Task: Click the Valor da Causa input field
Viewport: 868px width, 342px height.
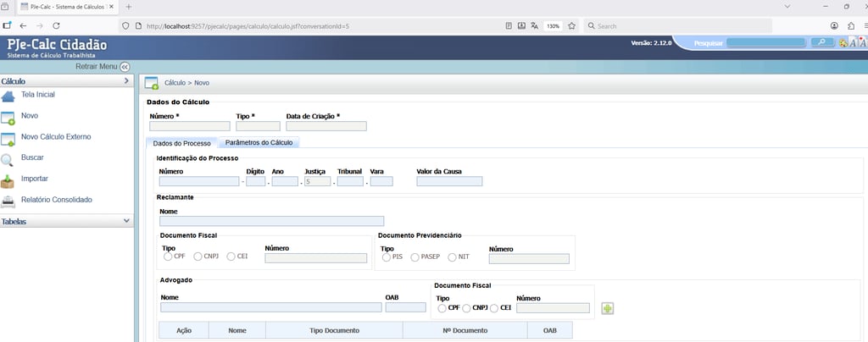Action: tap(449, 181)
